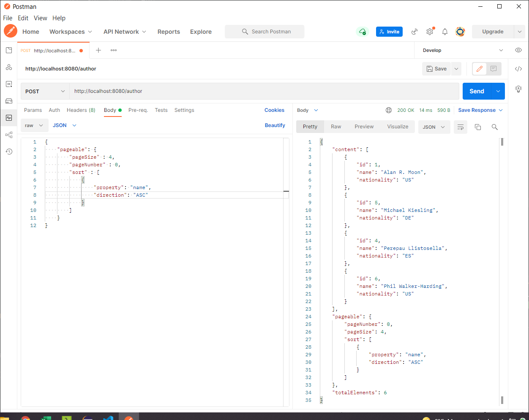The height and width of the screenshot is (420, 529).
Task: Switch to the Raw response view
Action: tap(336, 126)
